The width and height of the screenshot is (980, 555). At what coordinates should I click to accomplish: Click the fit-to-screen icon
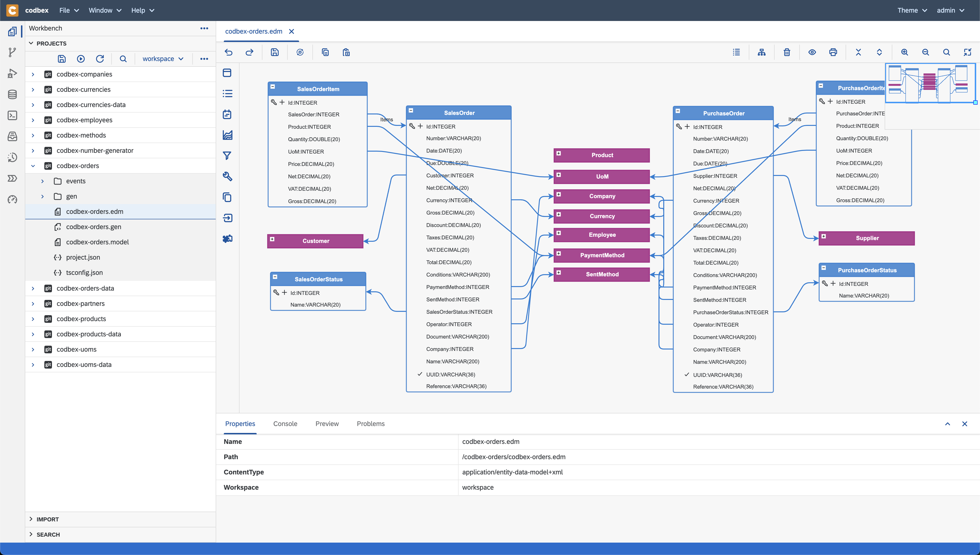point(967,52)
